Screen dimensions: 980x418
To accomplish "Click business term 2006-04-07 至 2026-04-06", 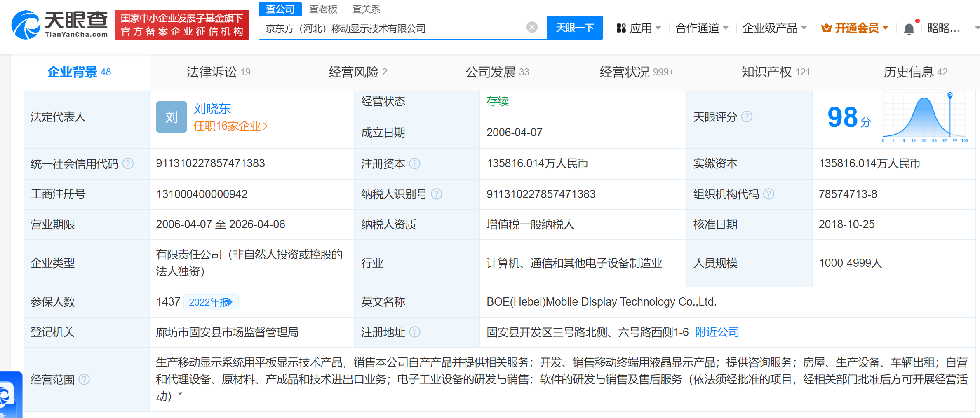I will (221, 224).
